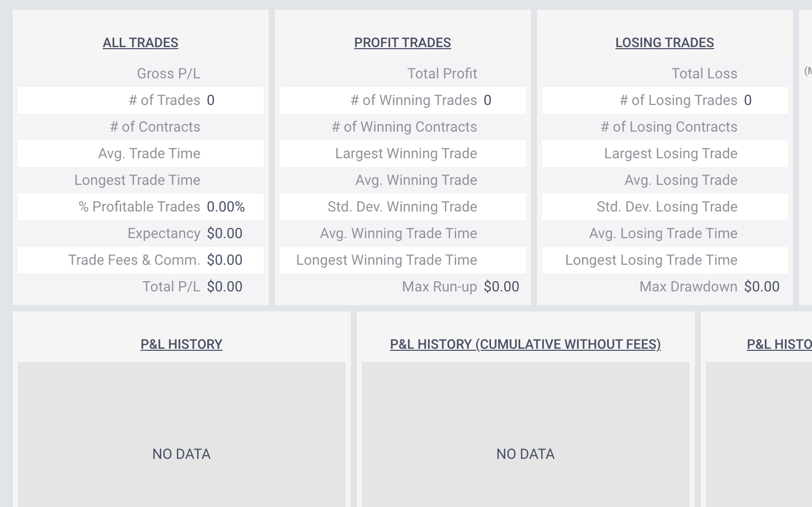
Task: Select the NO DATA area in the left P&L HISTORY chart
Action: pos(181,454)
